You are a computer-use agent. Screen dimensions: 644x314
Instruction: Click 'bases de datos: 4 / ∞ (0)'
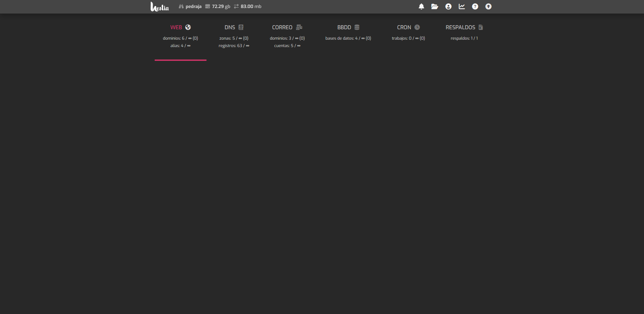(x=348, y=38)
